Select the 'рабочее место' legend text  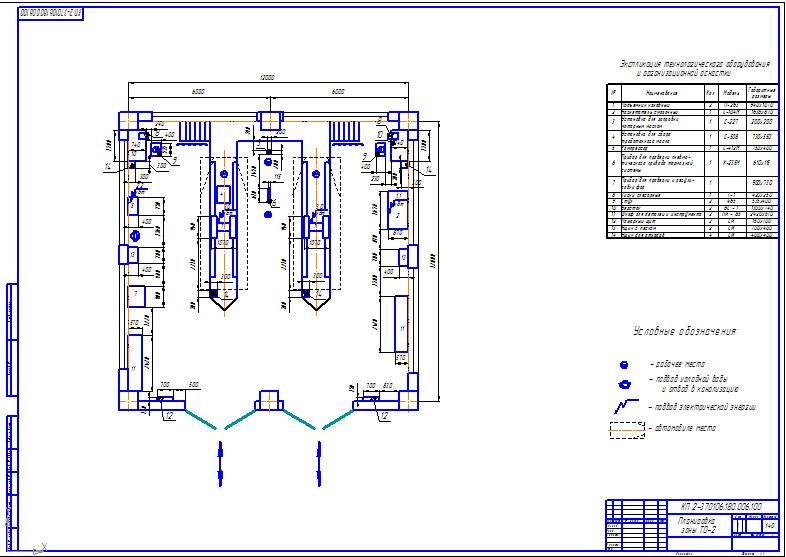coord(678,366)
